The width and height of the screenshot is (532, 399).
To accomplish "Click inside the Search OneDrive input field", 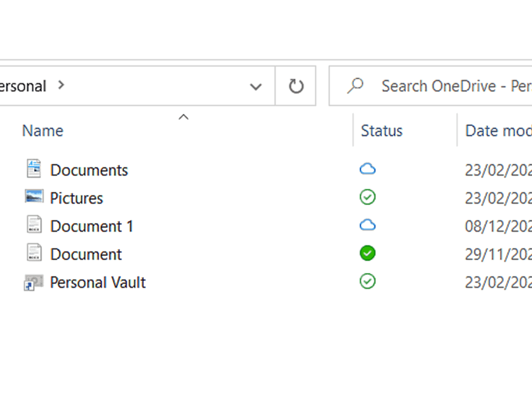I will (442, 86).
